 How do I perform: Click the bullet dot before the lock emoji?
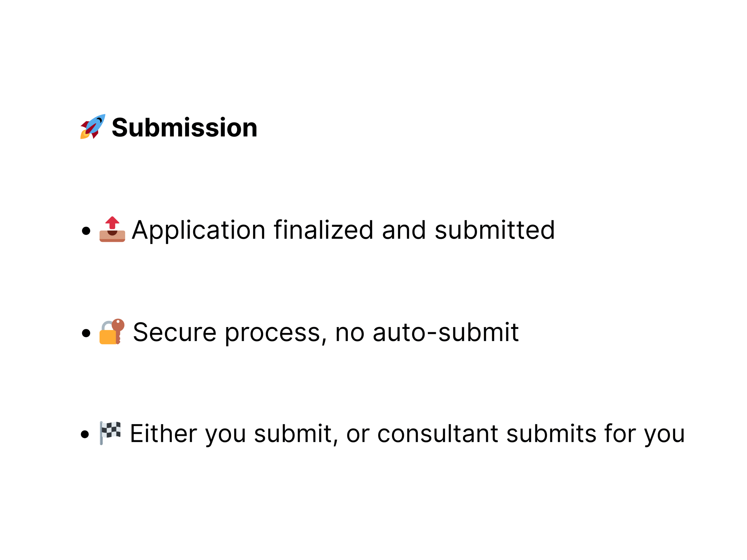86,333
